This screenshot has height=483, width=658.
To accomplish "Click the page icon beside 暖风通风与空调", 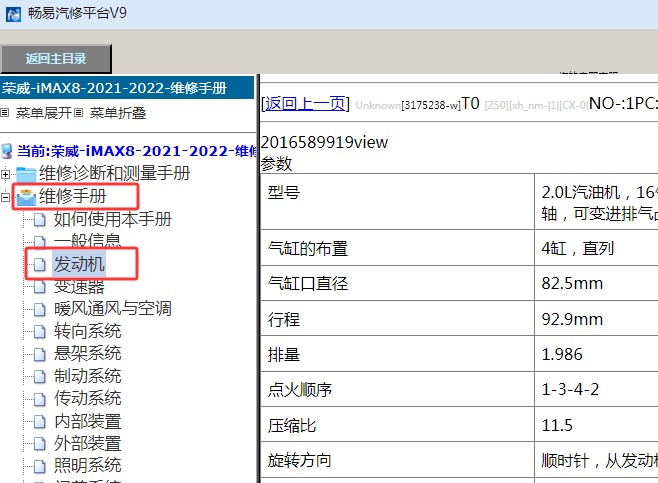I will [39, 309].
